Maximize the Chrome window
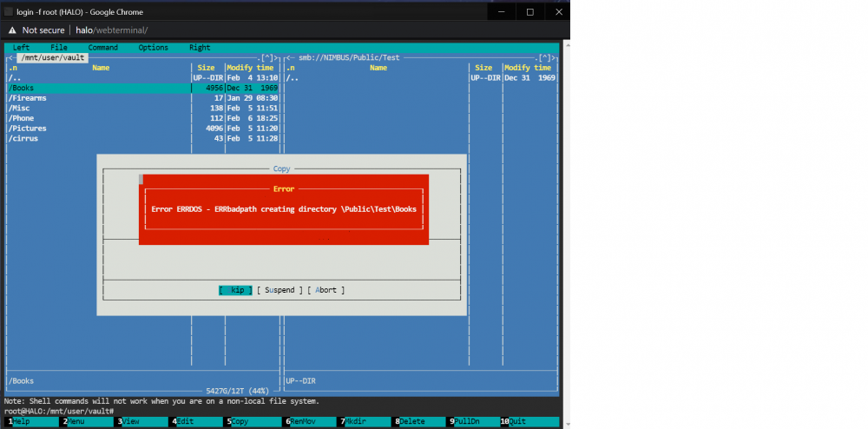Viewport: 868px width, 429px height. [529, 11]
